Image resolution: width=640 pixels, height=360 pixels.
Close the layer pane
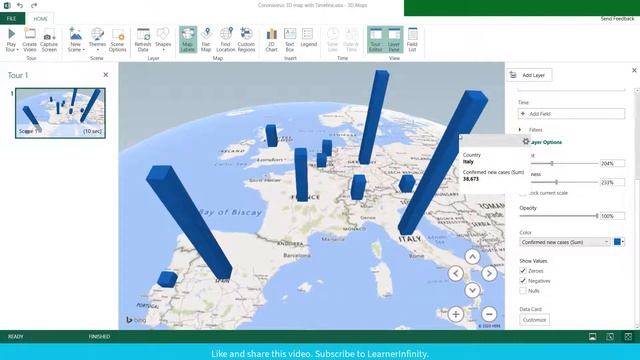coord(634,70)
